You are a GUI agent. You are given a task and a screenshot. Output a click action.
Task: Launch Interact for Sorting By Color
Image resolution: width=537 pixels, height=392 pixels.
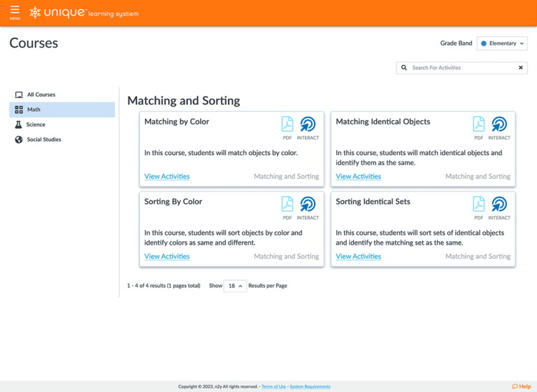pos(308,205)
